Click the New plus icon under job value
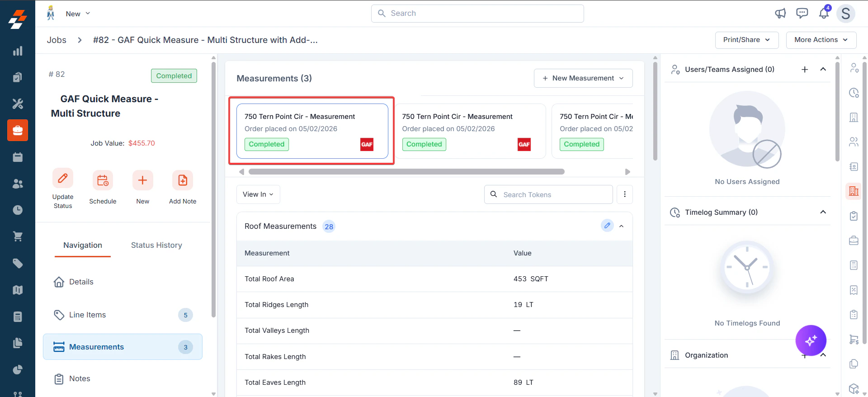Image resolution: width=868 pixels, height=397 pixels. [142, 180]
